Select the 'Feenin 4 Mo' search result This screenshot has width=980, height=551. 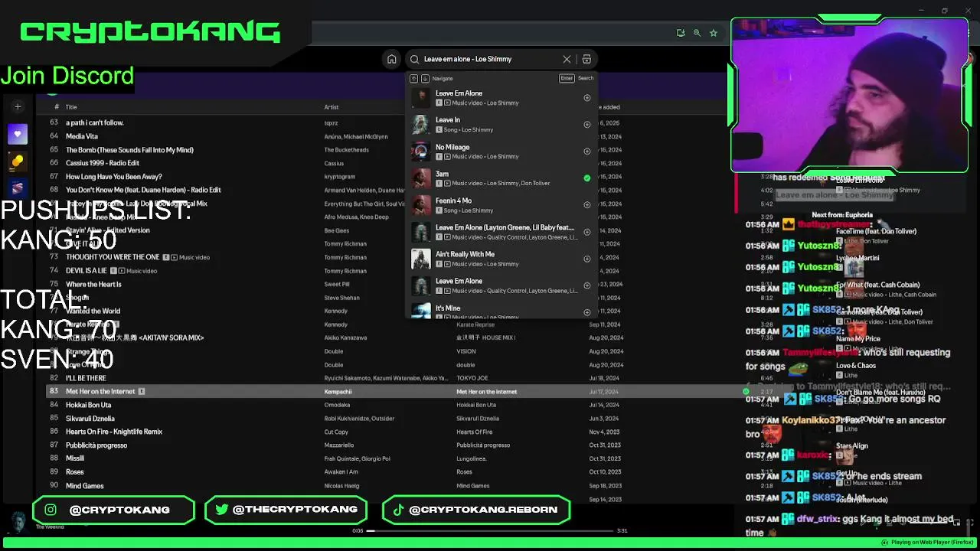click(501, 205)
